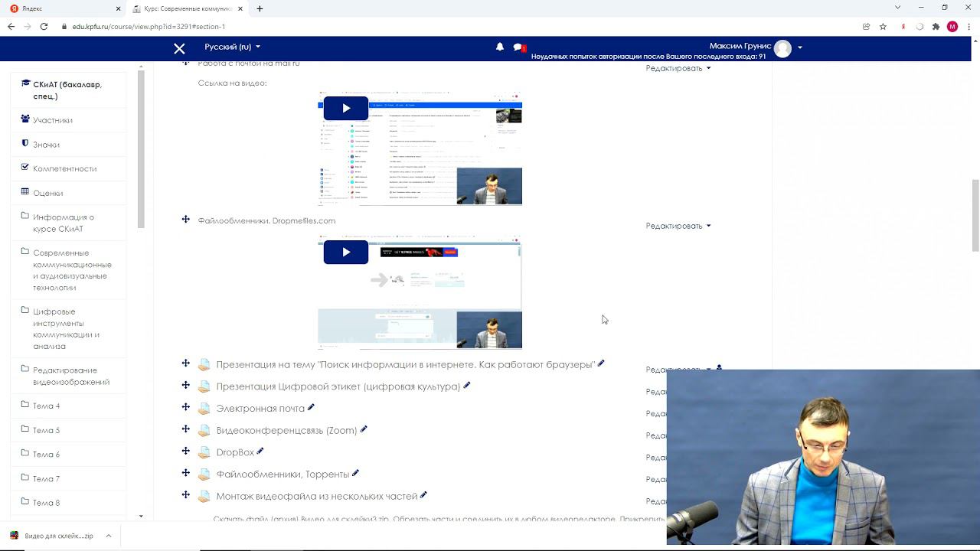980x551 pixels.
Task: Open the Русский (ru) language dropdown
Action: click(x=232, y=47)
